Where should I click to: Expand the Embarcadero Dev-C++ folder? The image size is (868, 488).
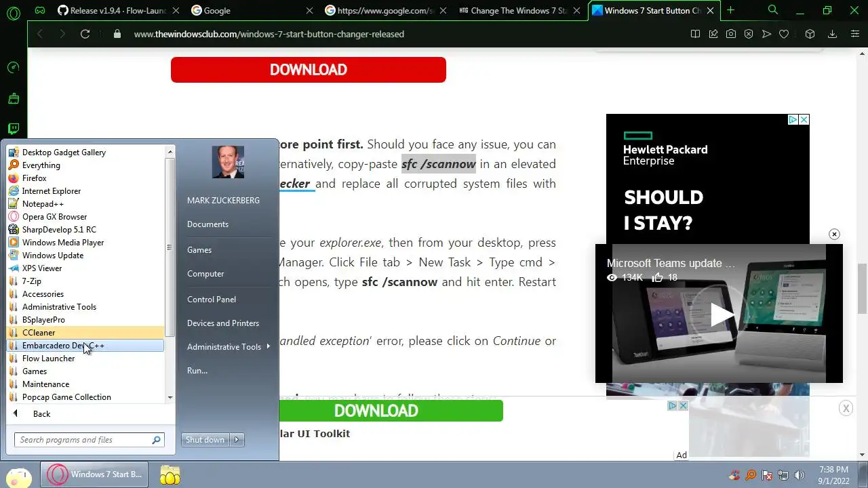click(x=85, y=345)
